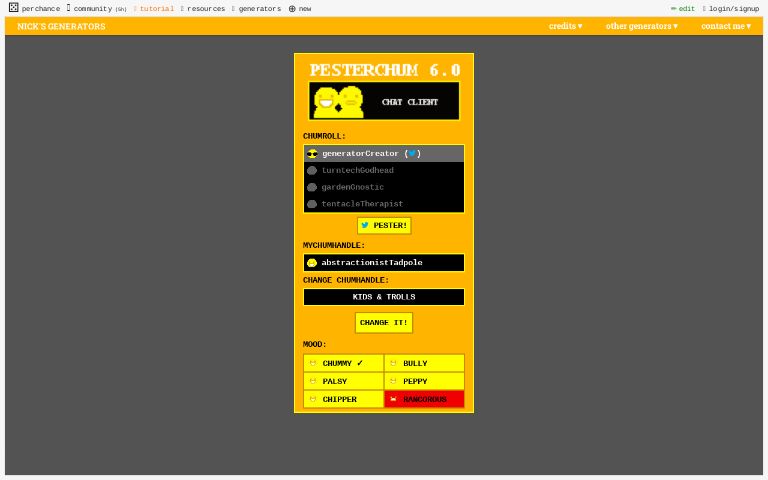Select the CHUMMY mood
Viewport: 768px width, 480px height.
click(x=343, y=363)
